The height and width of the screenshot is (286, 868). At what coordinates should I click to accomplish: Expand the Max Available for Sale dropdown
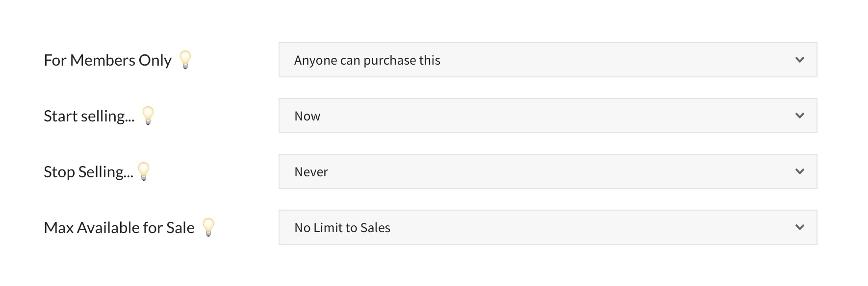[x=547, y=227]
